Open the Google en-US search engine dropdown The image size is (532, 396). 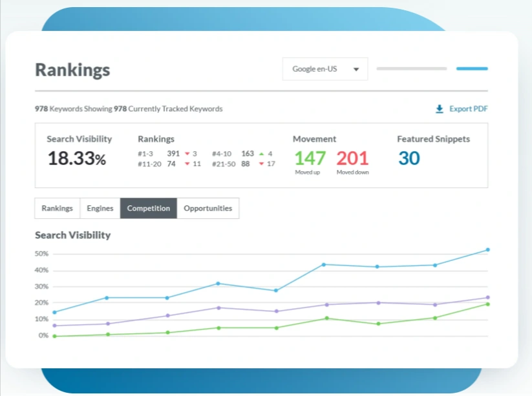[325, 68]
